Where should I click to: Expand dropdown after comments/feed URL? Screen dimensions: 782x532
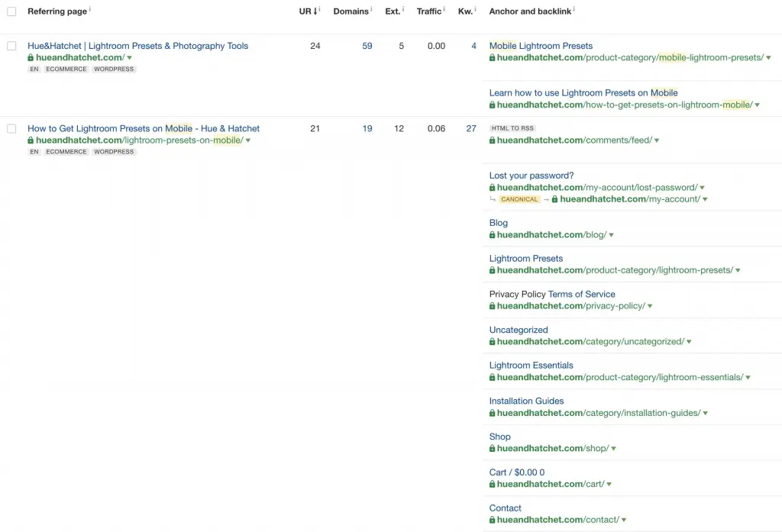657,140
